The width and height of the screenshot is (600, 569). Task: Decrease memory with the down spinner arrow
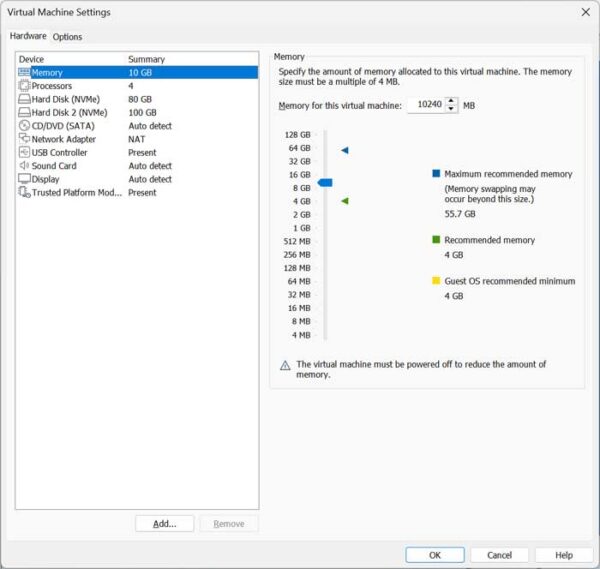[452, 109]
